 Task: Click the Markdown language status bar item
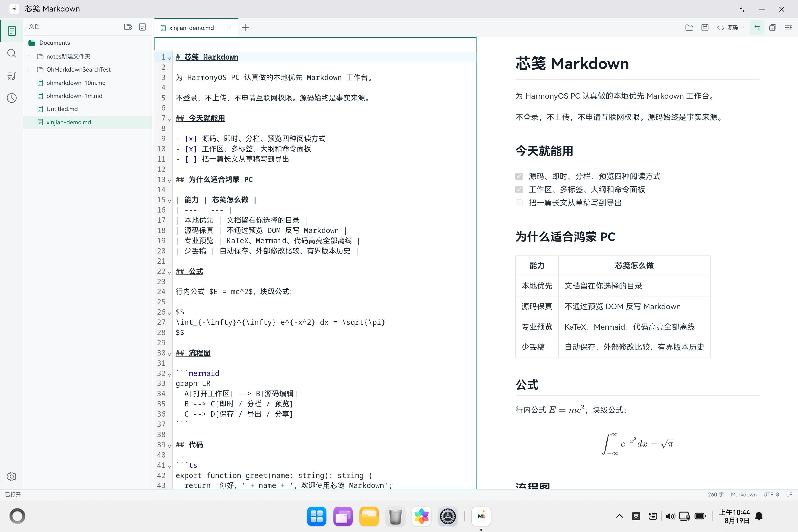click(743, 494)
